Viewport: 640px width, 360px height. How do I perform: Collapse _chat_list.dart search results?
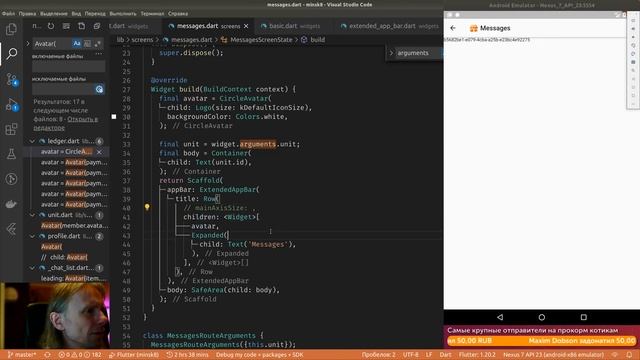pos(32,268)
